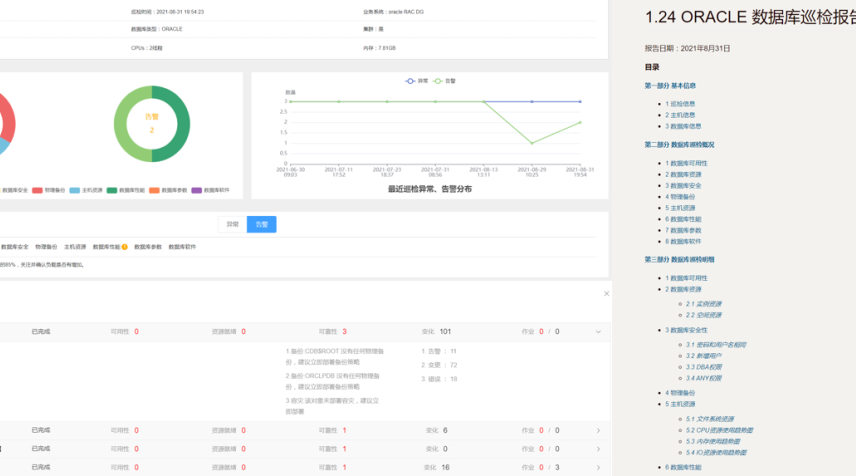Click the 数据库软件 category tab
856x476 pixels.
click(x=182, y=246)
